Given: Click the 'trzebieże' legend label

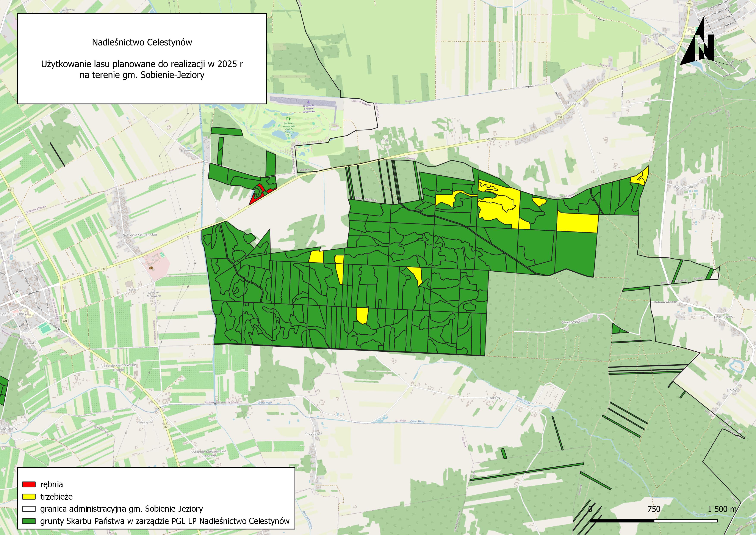Looking at the screenshot, I should 56,496.
